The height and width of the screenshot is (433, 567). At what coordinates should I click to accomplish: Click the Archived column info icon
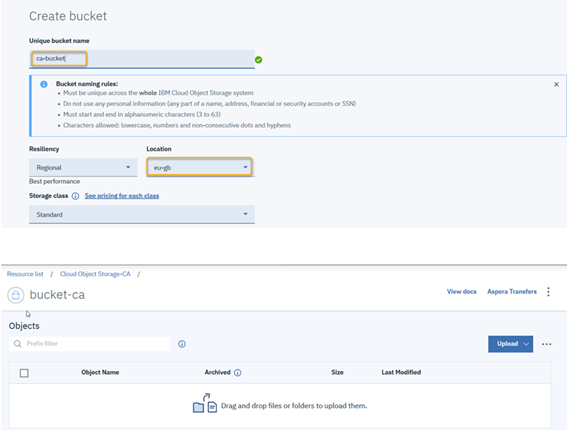click(x=238, y=373)
